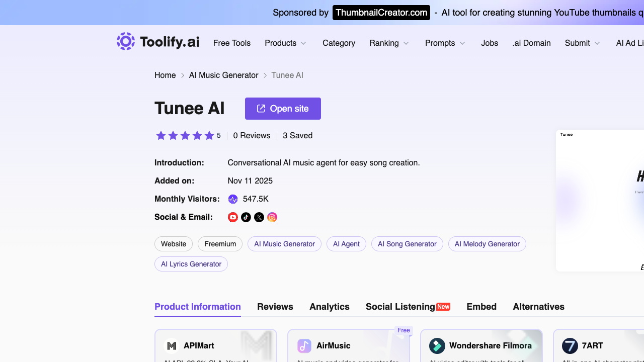Viewport: 644px width, 362px height.
Task: Open the Instagram social icon
Action: [272, 217]
